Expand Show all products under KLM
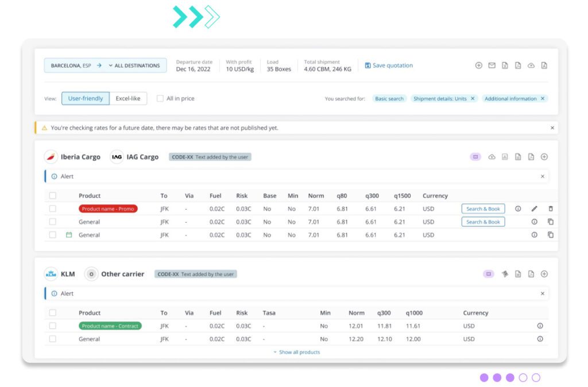The width and height of the screenshot is (588, 387). 296,352
